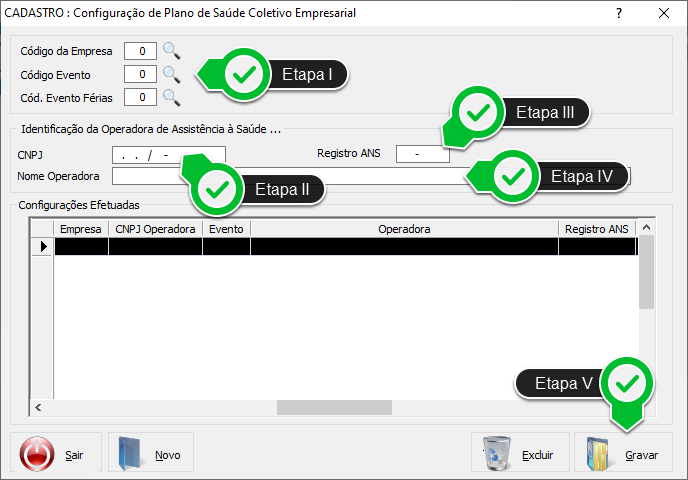Delete record using Excluir button
The height and width of the screenshot is (480, 688).
[520, 453]
